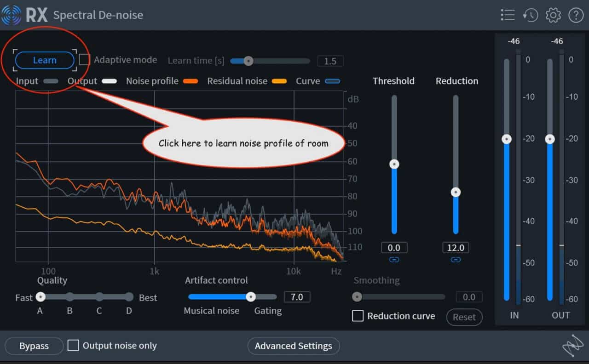
Task: Click the Bypass button
Action: [34, 346]
